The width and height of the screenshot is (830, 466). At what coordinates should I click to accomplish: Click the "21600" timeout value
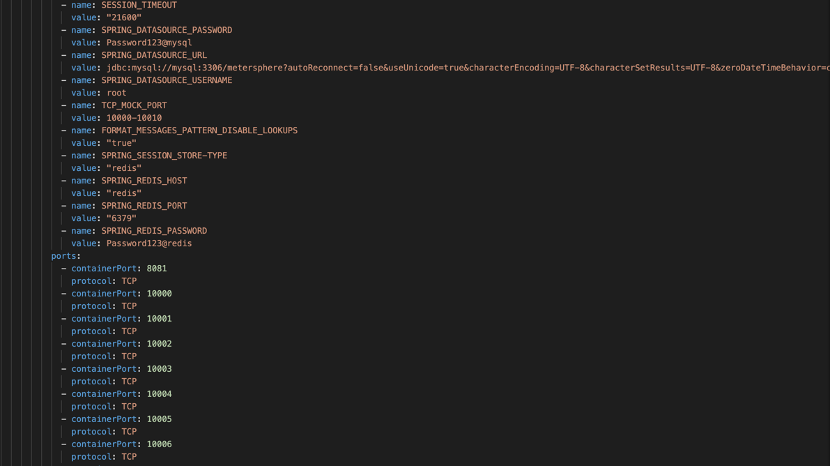[124, 17]
